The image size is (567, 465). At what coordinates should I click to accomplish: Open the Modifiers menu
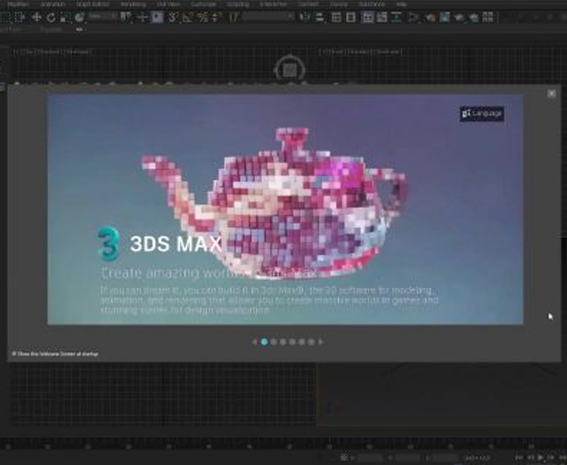point(18,4)
